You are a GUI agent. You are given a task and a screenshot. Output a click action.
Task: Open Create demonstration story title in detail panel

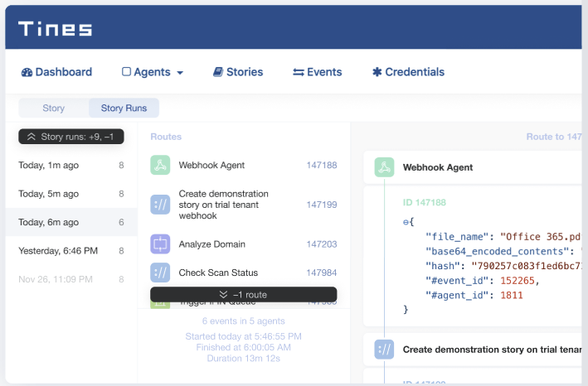coord(492,350)
